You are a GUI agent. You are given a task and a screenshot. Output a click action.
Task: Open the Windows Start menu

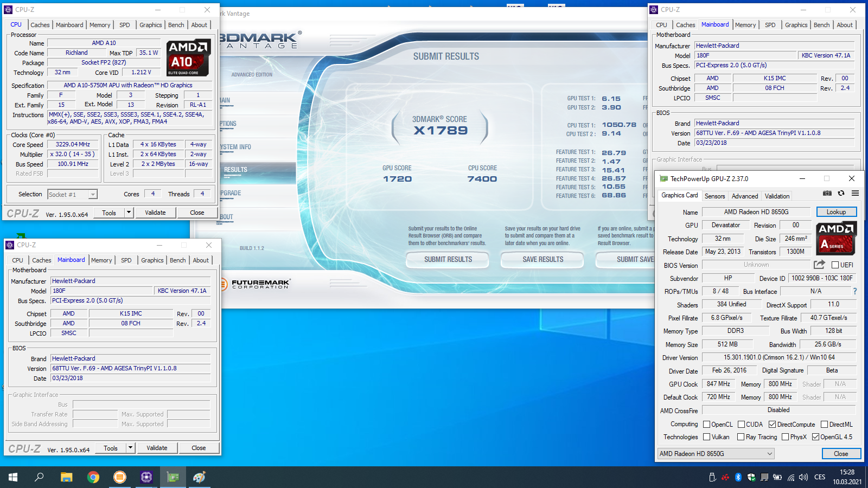click(13, 477)
